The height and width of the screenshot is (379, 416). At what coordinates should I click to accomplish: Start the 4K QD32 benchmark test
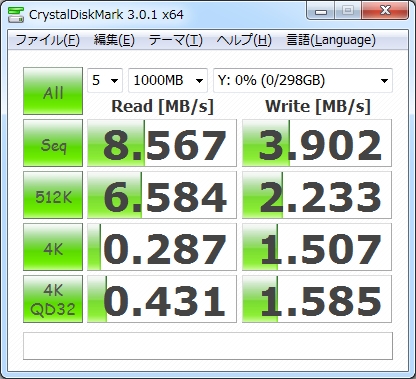pos(53,299)
